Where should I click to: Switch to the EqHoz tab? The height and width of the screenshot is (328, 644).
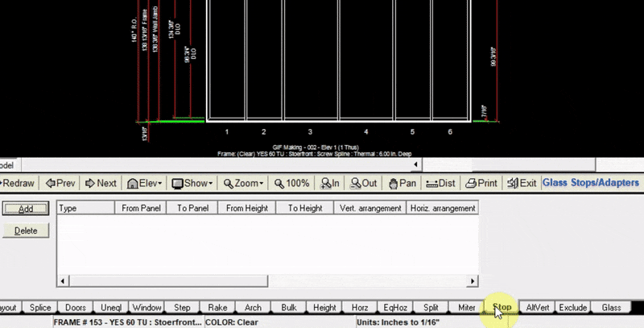(395, 307)
